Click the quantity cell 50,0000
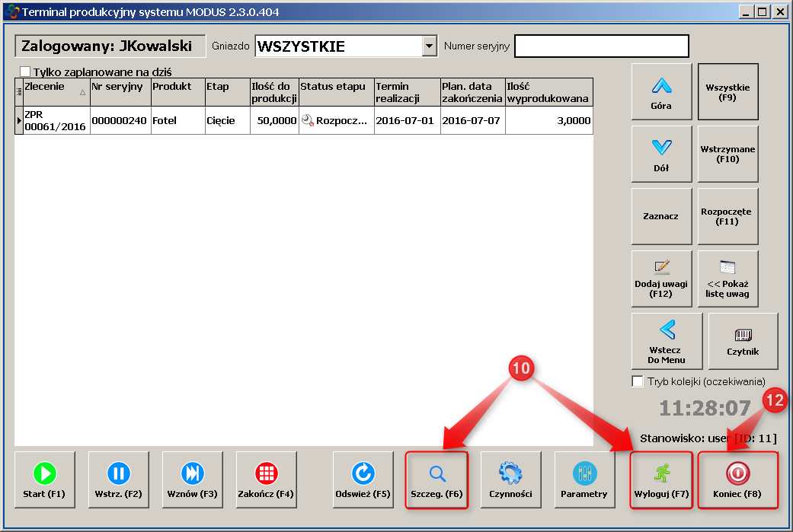The width and height of the screenshot is (793, 532). [x=274, y=120]
